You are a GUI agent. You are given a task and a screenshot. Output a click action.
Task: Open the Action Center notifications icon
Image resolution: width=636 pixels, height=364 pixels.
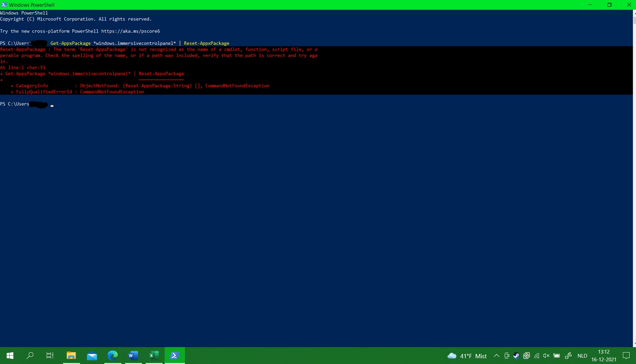pos(626,356)
